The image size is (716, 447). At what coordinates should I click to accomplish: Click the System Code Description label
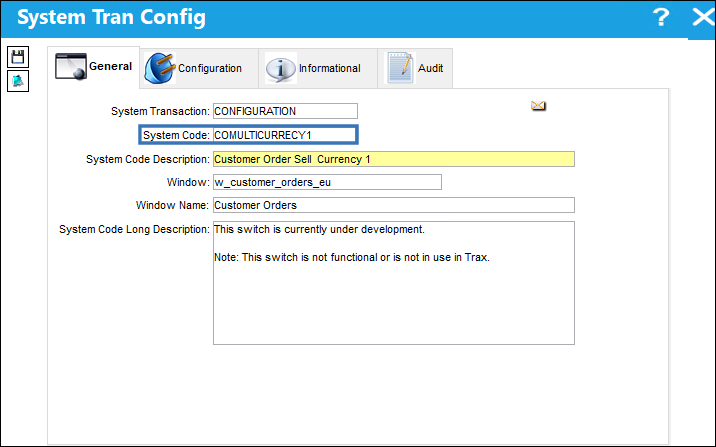point(148,159)
